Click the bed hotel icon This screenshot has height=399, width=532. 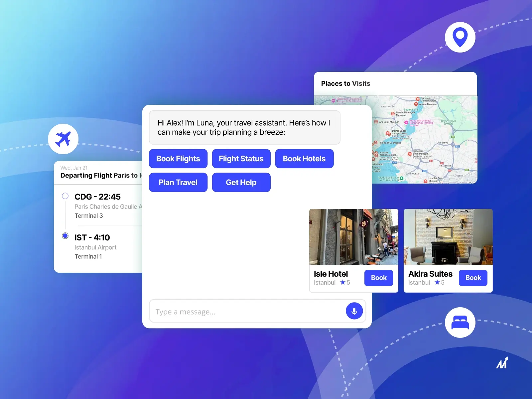[460, 323]
